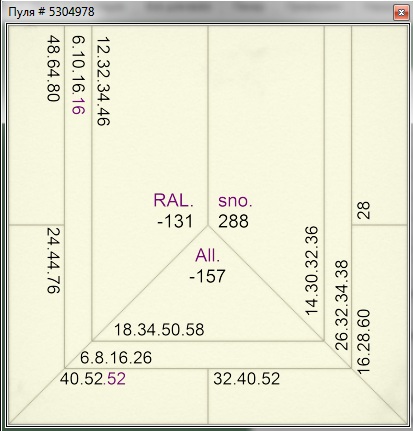Click the 6.8.16.26 score row
Viewport: 413px width, 431px height.
[116, 358]
